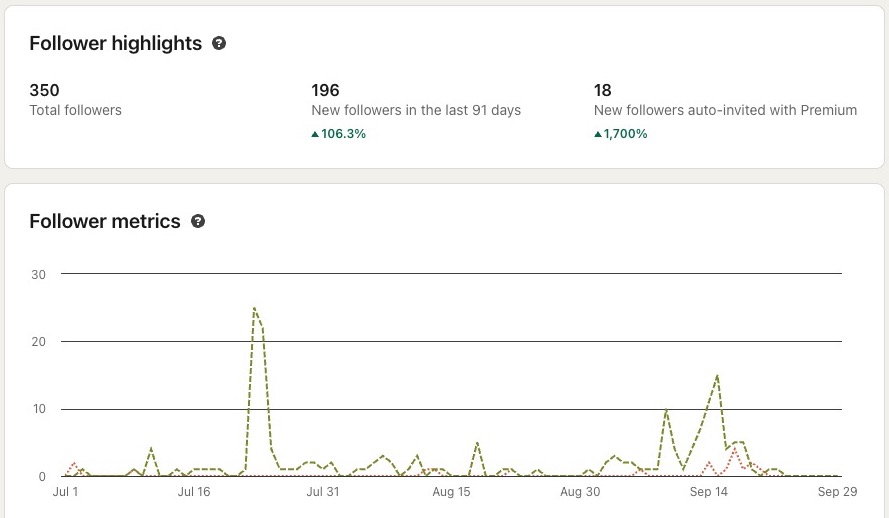Click "New followers in the last 91 days"
889x518 pixels.
(x=416, y=111)
